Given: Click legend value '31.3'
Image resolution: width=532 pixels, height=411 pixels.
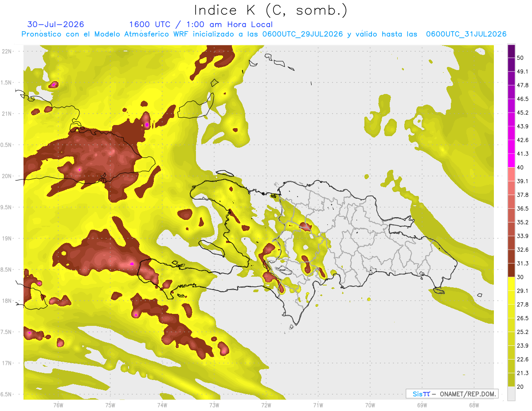Looking at the screenshot, I should [523, 263].
